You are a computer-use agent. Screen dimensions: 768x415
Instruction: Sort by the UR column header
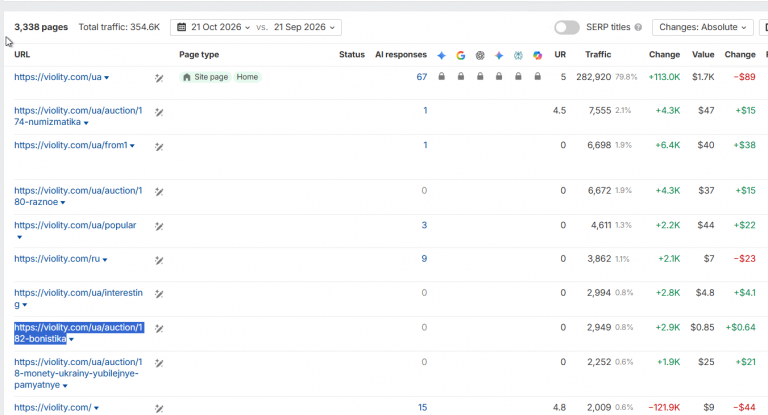pos(560,54)
